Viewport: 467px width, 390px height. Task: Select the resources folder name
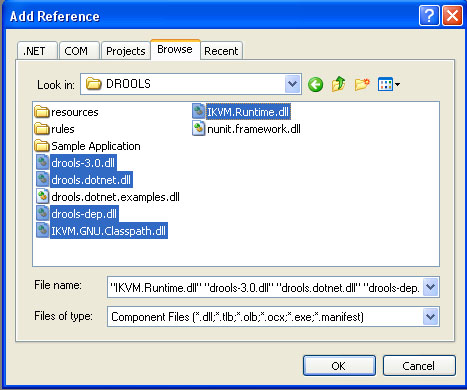point(75,112)
